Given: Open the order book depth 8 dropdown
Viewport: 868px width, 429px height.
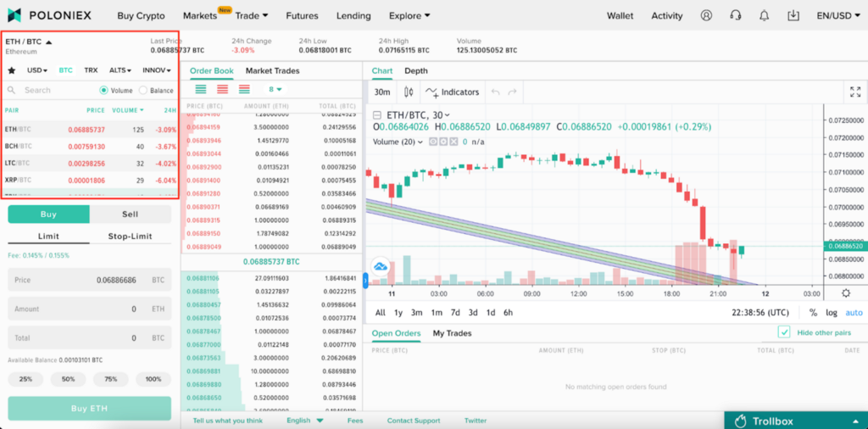Looking at the screenshot, I should coord(275,89).
